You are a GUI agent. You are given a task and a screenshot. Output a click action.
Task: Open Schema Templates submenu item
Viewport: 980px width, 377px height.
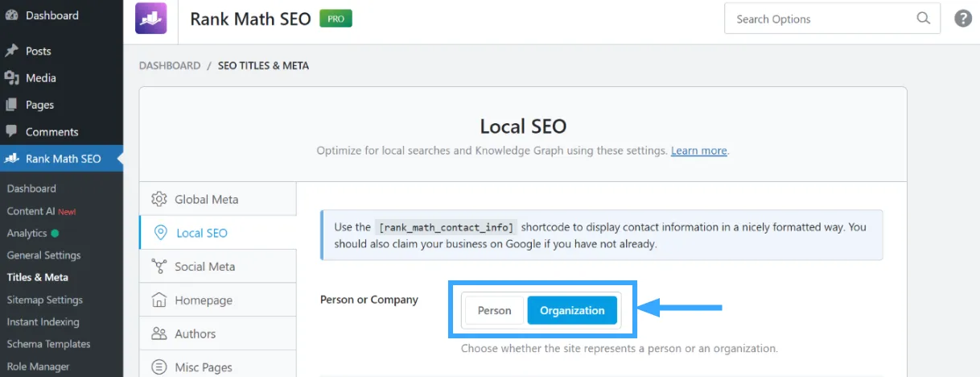(x=48, y=344)
